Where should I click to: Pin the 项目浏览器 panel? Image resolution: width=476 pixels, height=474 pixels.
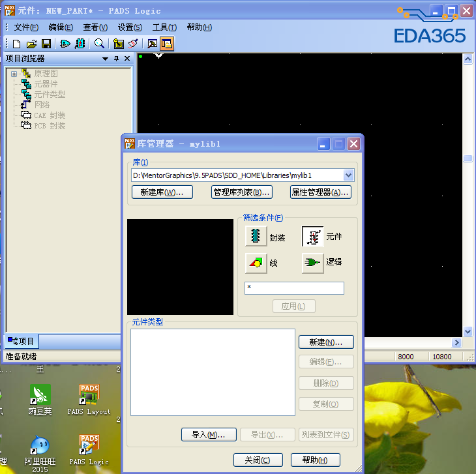116,58
